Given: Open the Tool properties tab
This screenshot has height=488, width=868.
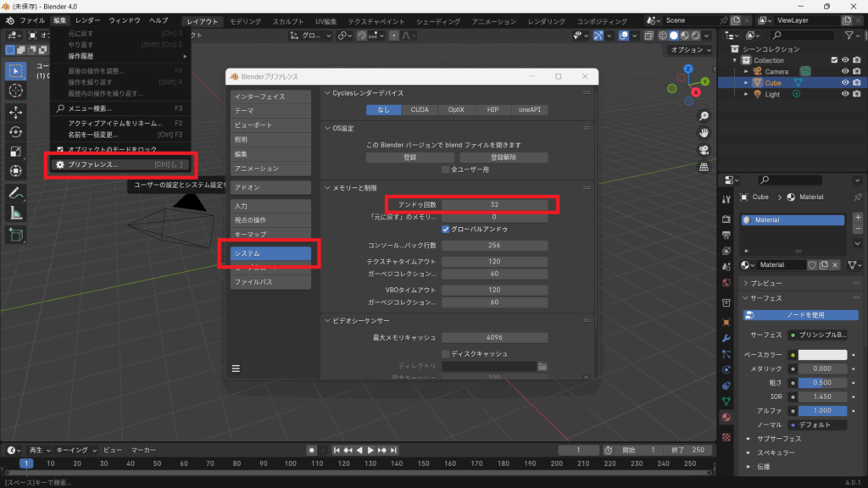Looking at the screenshot, I should 726,200.
